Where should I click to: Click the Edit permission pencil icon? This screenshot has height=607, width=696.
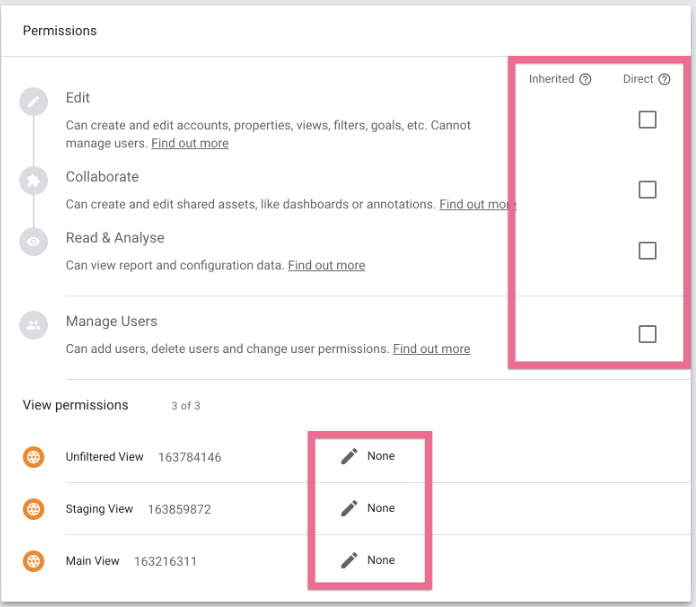pyautogui.click(x=33, y=102)
